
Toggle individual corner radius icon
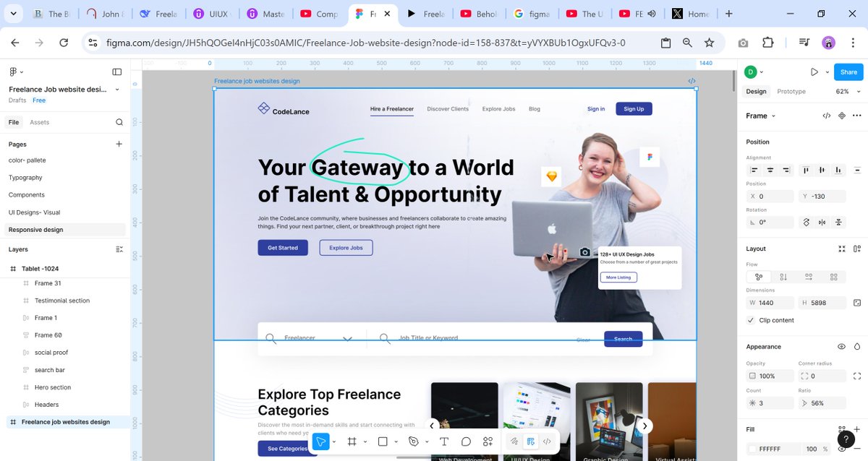(857, 376)
